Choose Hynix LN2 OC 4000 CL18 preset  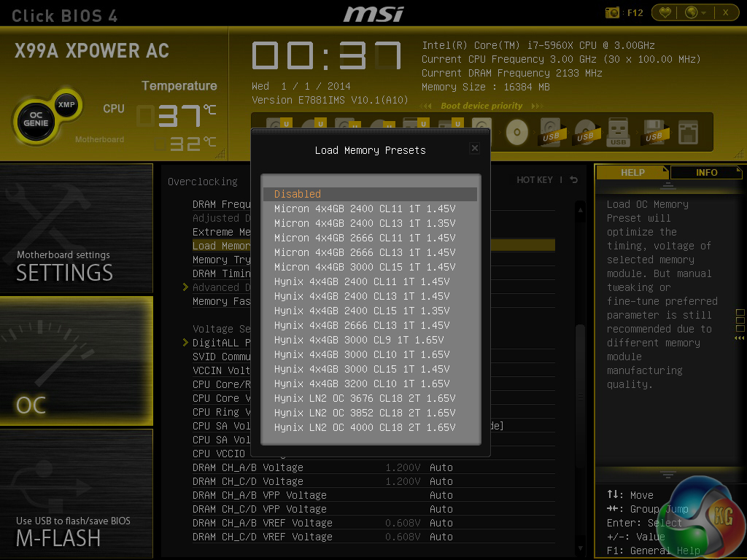pos(370,427)
